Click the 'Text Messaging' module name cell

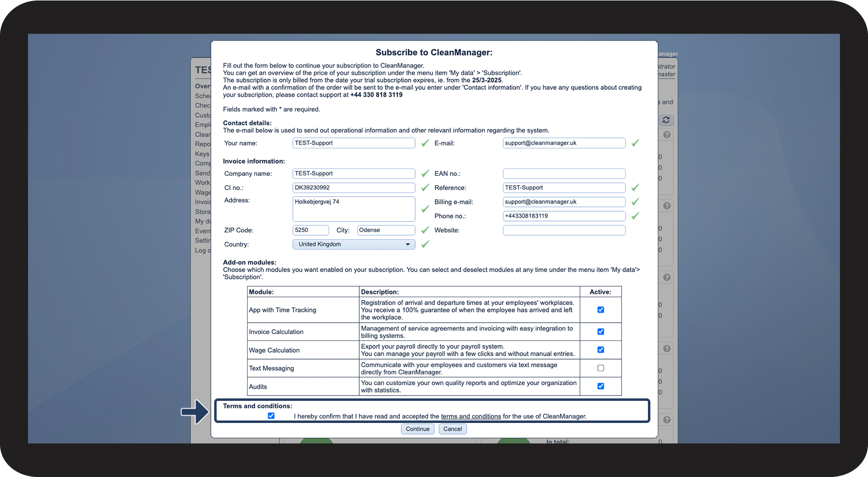pos(303,368)
